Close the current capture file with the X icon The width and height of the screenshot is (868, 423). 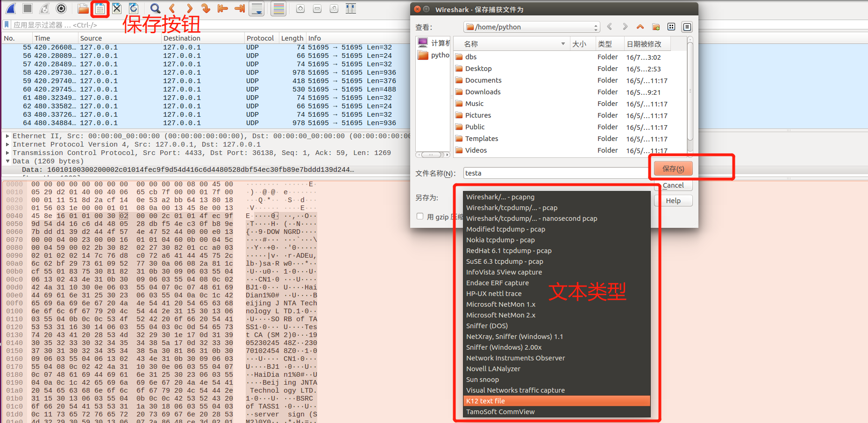tap(117, 8)
